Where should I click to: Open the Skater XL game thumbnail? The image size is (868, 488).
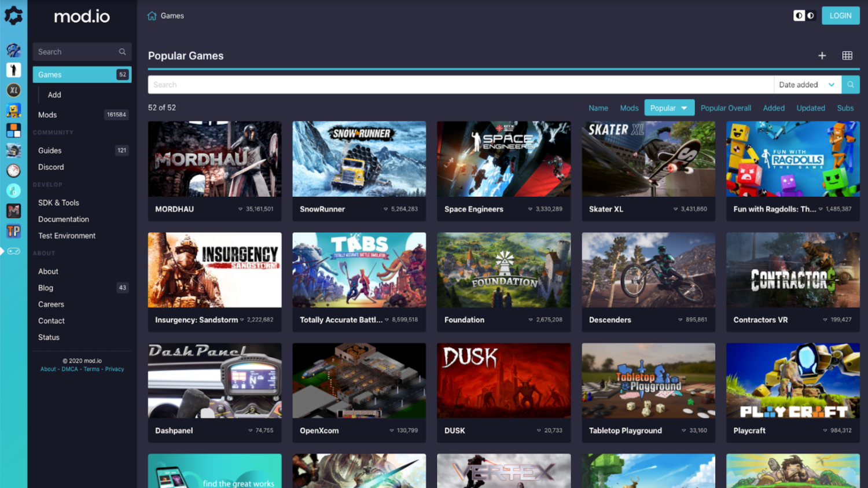pos(649,159)
